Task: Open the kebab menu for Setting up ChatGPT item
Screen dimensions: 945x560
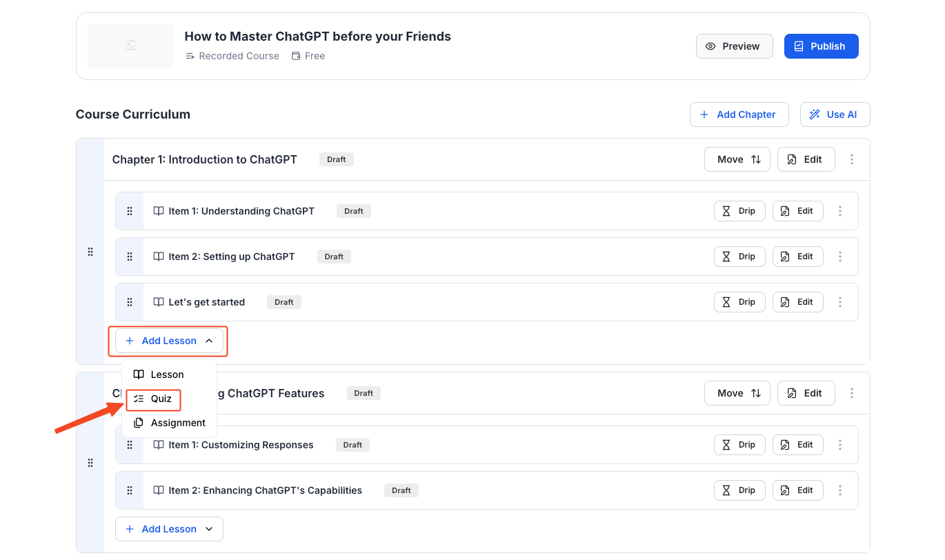Action: point(840,257)
